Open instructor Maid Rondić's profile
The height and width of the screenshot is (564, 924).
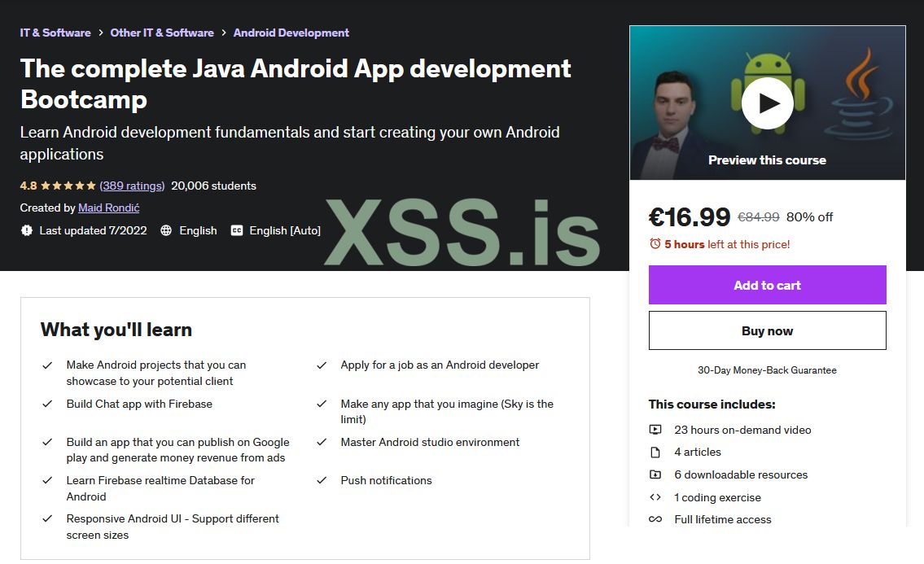(109, 208)
